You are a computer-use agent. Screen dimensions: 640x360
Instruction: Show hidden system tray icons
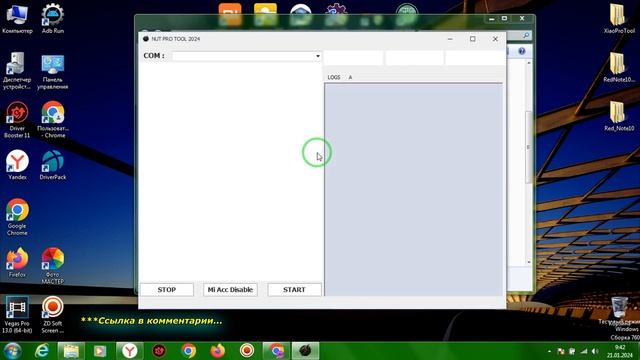point(549,351)
